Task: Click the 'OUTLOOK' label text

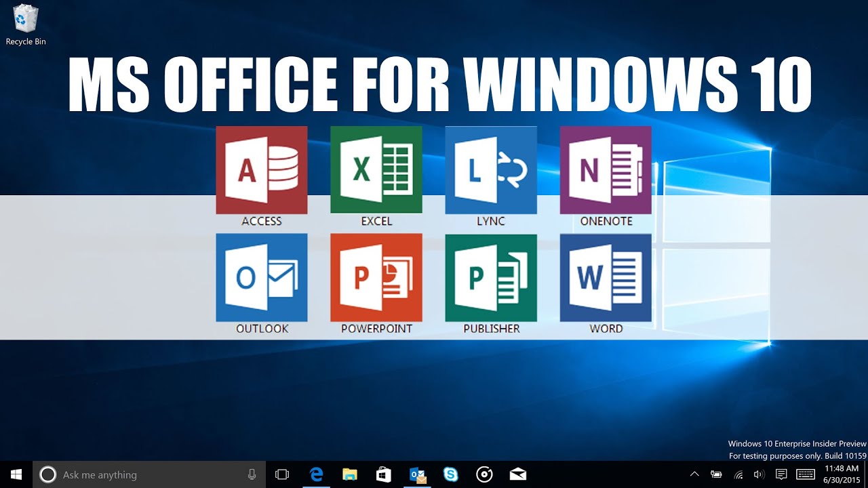Action: tap(262, 329)
